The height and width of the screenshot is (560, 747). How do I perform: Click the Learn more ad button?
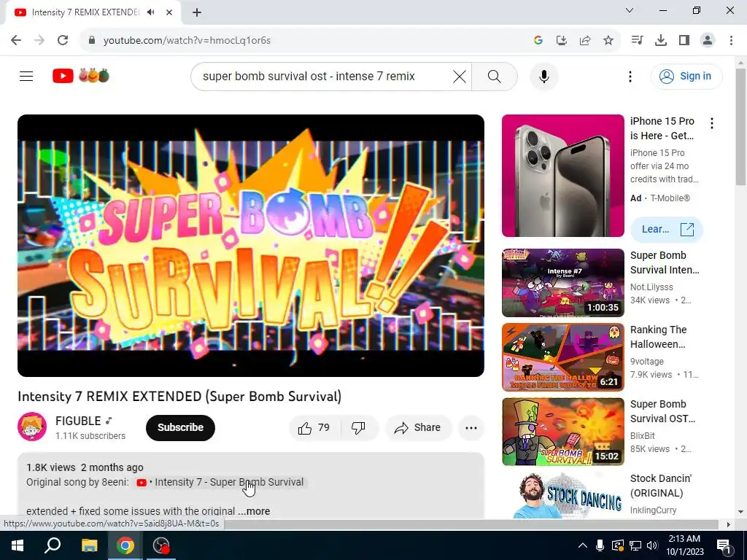(666, 230)
